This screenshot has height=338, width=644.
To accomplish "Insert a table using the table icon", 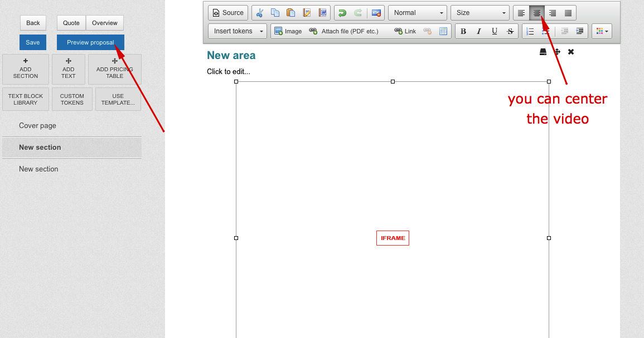I will click(x=443, y=31).
